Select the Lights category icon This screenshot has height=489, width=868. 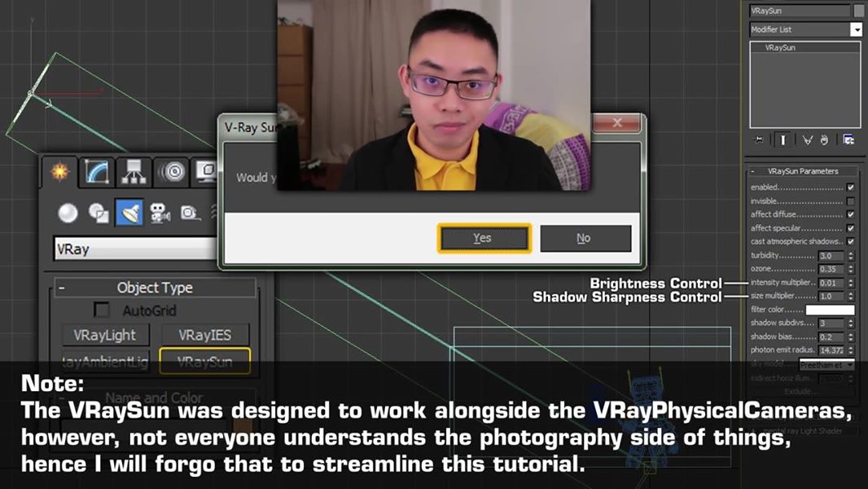pyautogui.click(x=129, y=214)
